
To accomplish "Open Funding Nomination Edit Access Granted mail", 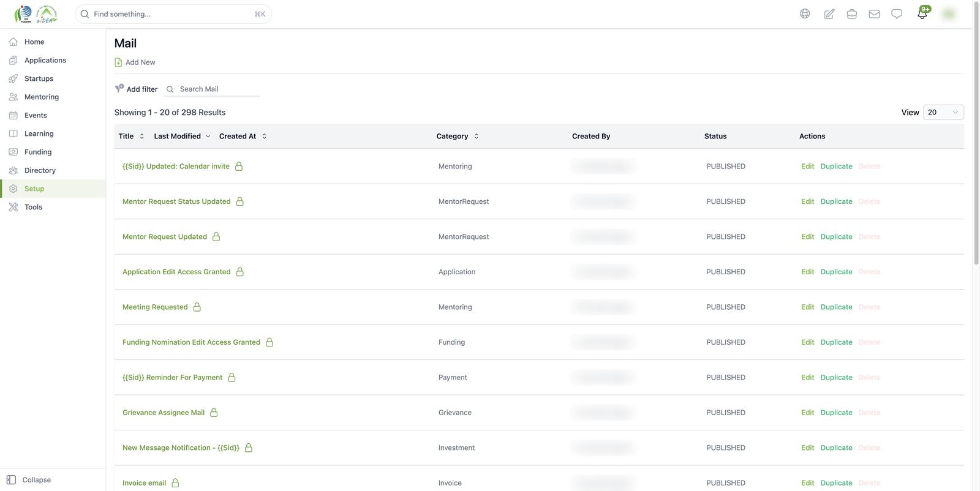I will [x=191, y=342].
